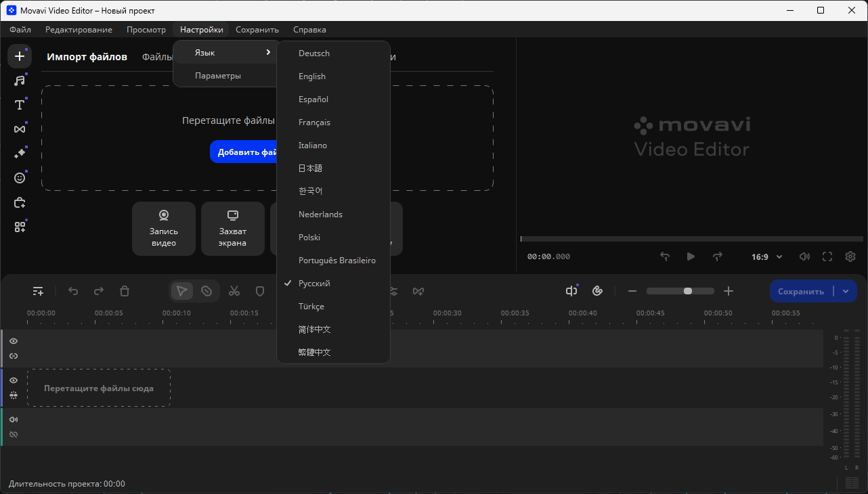Click the trash Delete icon on timeline toolbar
The height and width of the screenshot is (494, 868).
click(125, 291)
